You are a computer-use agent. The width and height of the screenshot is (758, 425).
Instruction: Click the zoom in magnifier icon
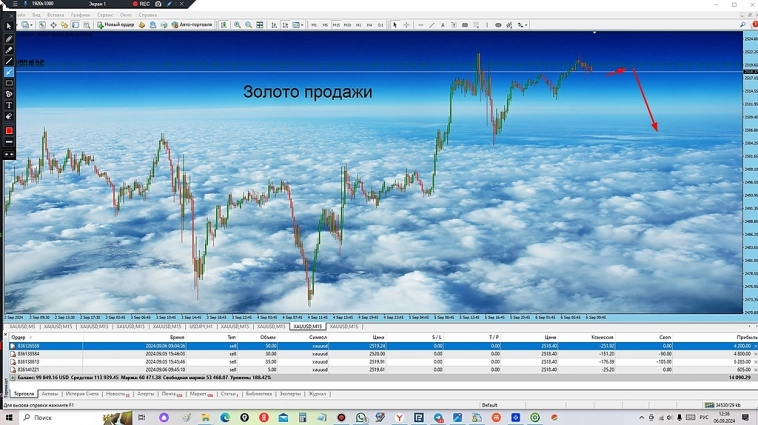(237, 25)
